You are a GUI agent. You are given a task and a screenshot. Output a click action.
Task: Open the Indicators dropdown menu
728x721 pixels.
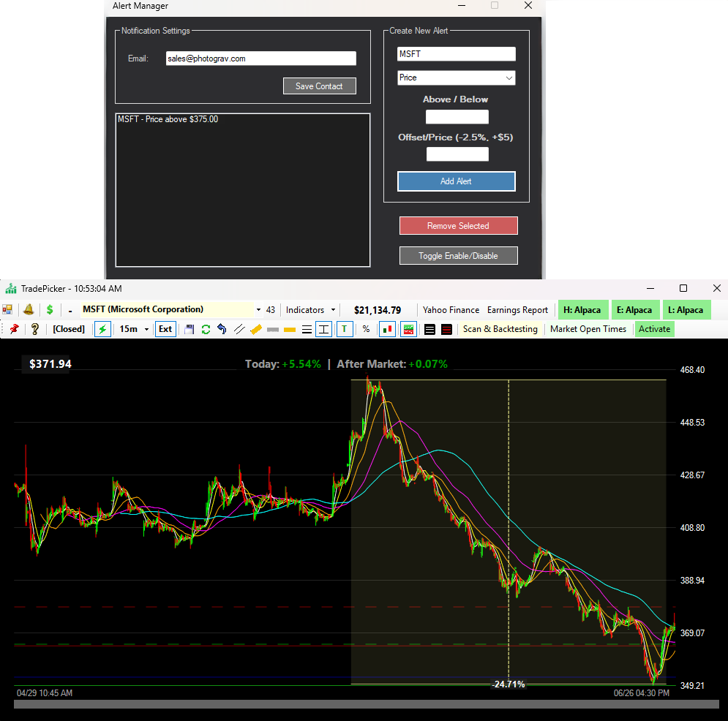(x=311, y=310)
